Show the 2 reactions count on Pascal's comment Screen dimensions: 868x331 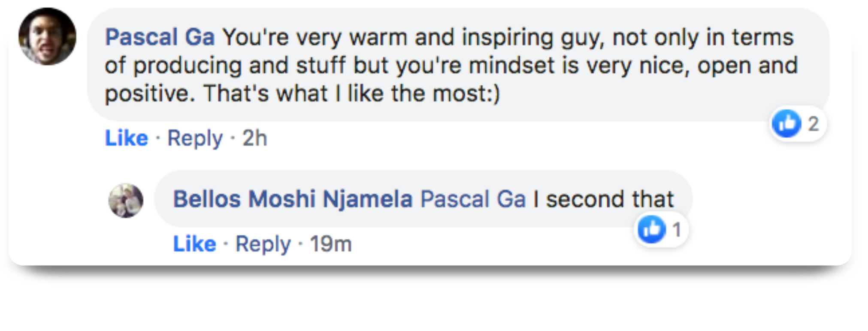click(814, 124)
